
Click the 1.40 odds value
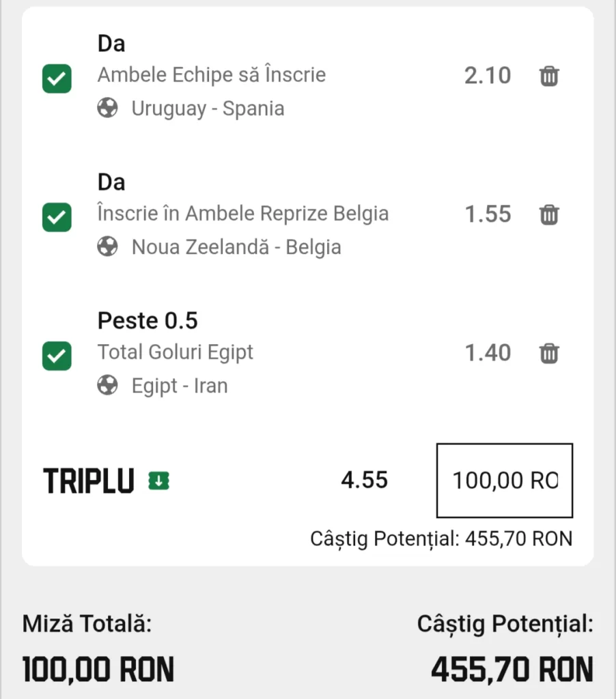[488, 353]
